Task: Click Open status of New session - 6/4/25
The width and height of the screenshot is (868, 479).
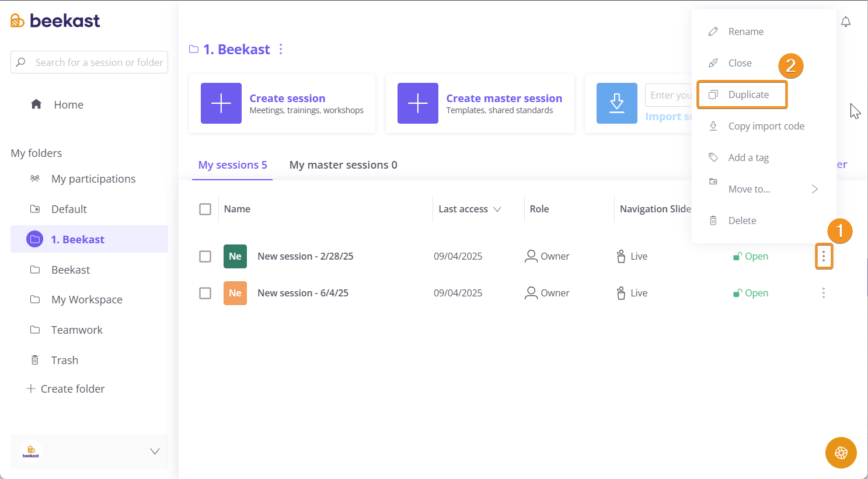Action: [751, 293]
